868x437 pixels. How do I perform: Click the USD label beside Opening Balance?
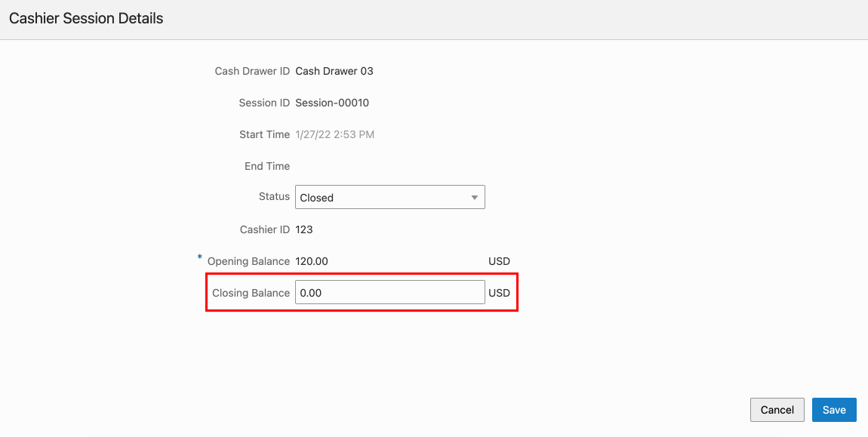(x=499, y=261)
